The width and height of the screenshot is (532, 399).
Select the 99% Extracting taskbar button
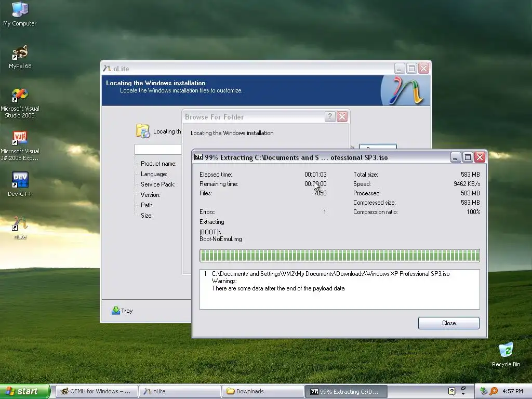click(346, 391)
